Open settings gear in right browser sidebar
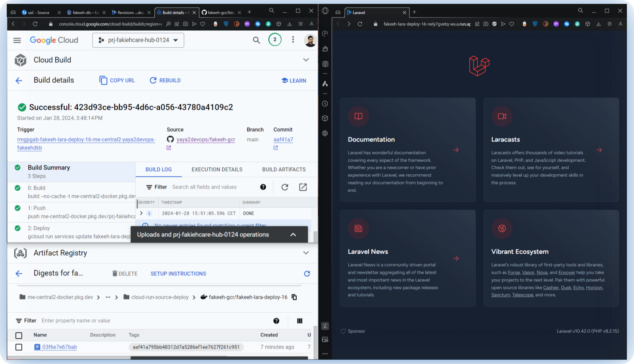 (325, 133)
